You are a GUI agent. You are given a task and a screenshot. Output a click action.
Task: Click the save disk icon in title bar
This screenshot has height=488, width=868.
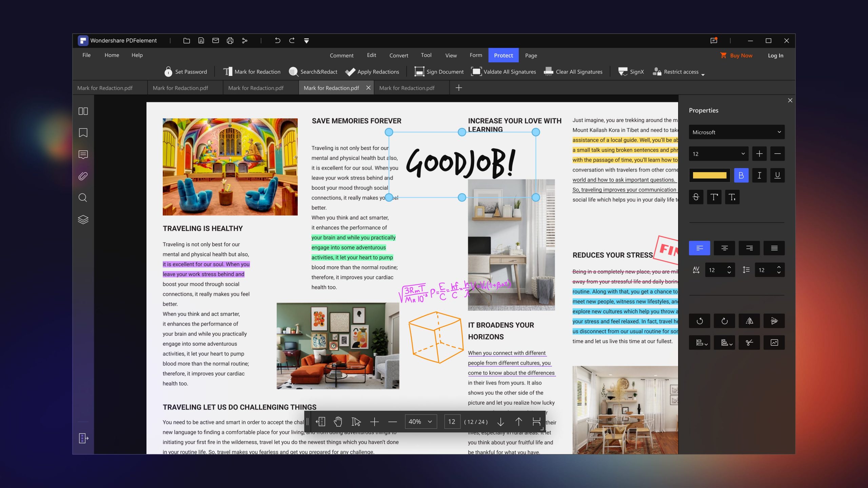201,41
